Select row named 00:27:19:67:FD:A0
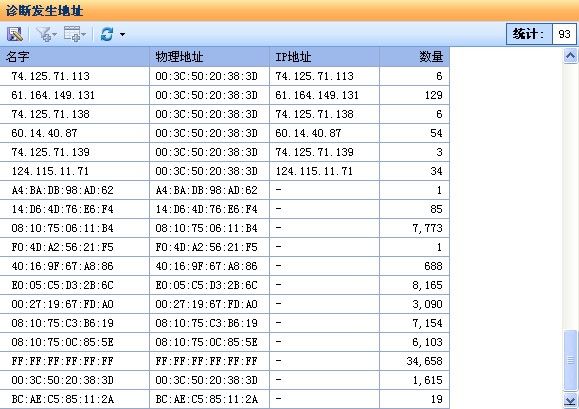Image resolution: width=579 pixels, height=409 pixels. click(x=225, y=305)
